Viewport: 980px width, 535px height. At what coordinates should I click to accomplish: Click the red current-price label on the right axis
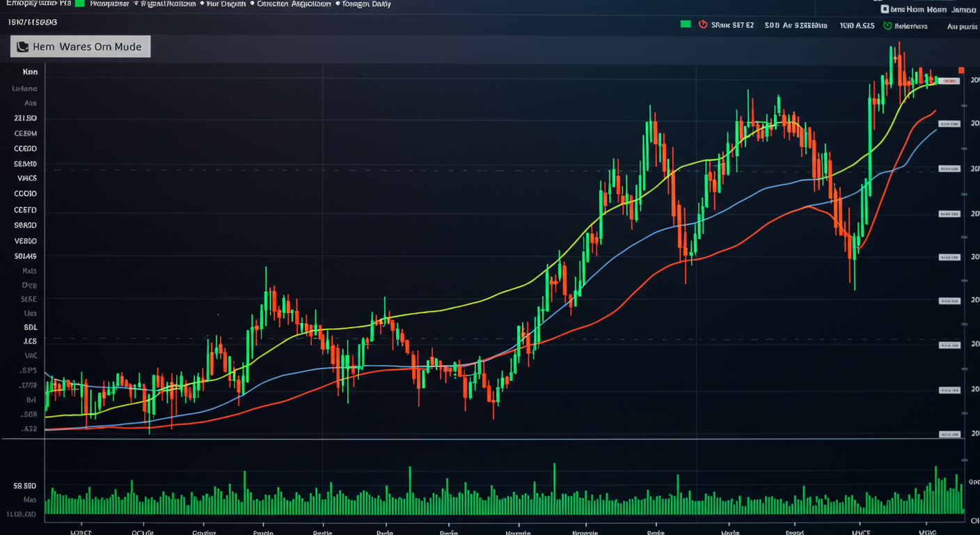pyautogui.click(x=949, y=79)
